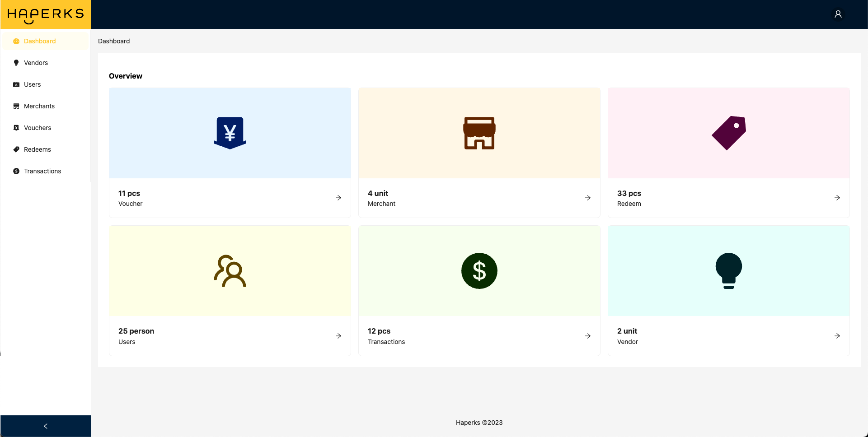Click the dollar transactions icon
Viewport: 868px width, 437px height.
coord(479,271)
